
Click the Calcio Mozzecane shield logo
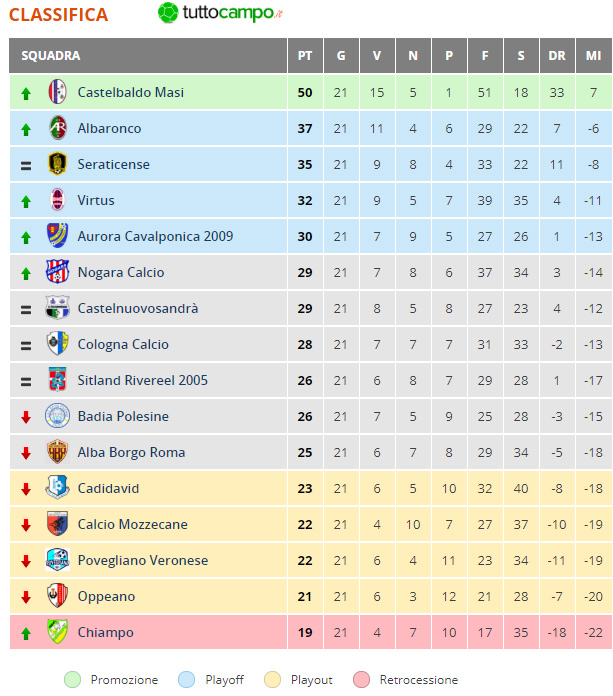[57, 523]
